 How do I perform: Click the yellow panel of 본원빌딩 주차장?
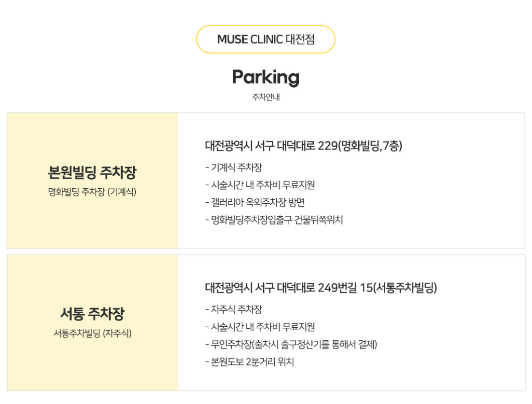click(92, 181)
